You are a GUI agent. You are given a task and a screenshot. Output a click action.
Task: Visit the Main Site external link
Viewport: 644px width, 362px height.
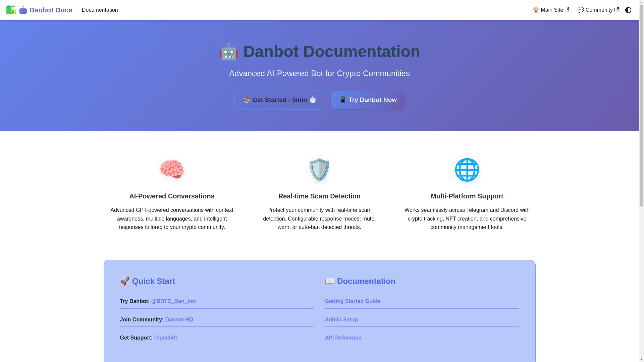pos(551,10)
